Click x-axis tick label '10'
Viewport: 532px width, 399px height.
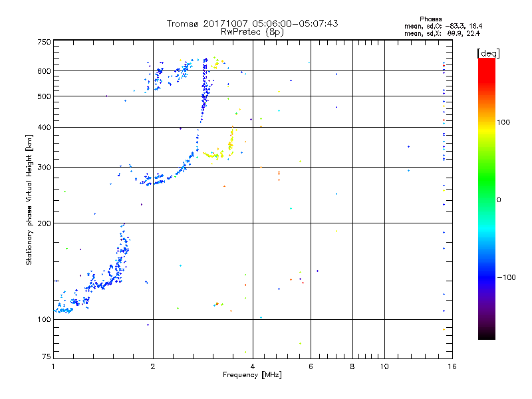[384, 366]
